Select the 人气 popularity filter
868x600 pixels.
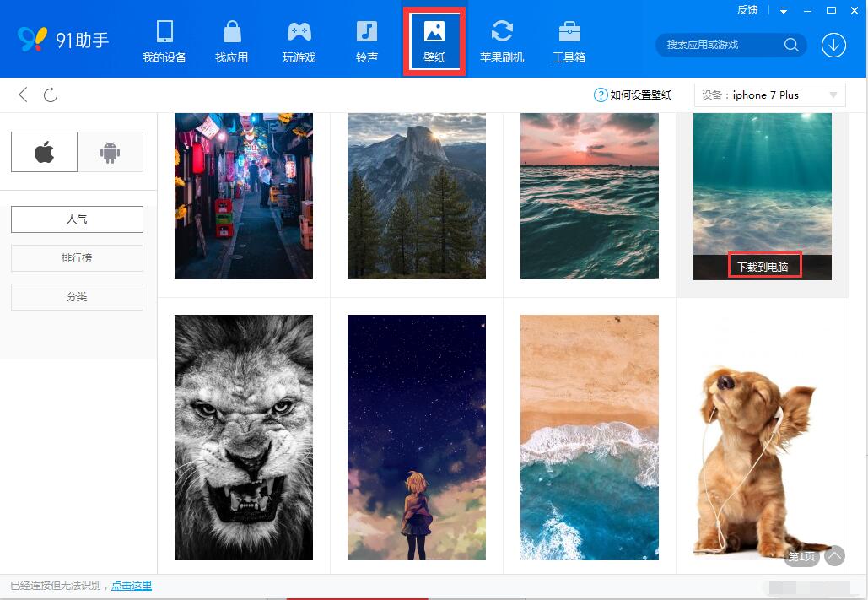click(x=77, y=219)
